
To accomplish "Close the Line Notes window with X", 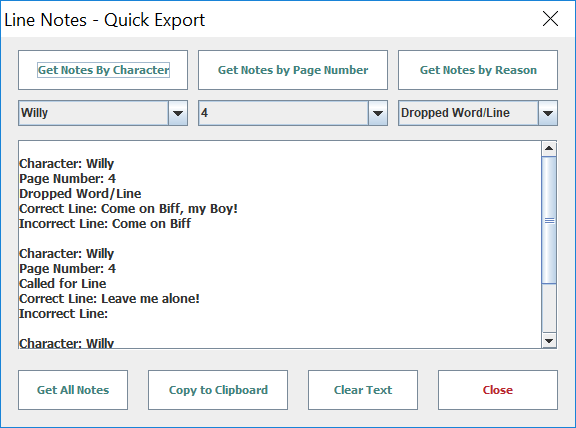I will pyautogui.click(x=550, y=19).
